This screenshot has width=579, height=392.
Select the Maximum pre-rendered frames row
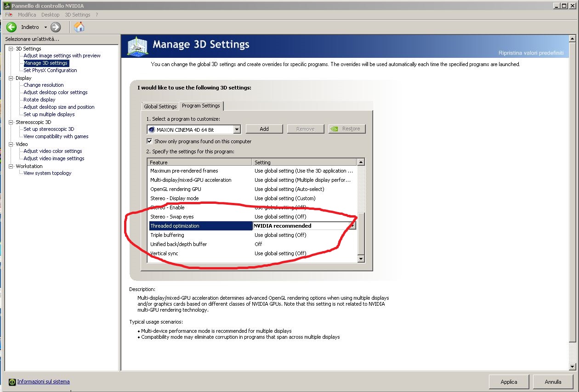(252, 171)
